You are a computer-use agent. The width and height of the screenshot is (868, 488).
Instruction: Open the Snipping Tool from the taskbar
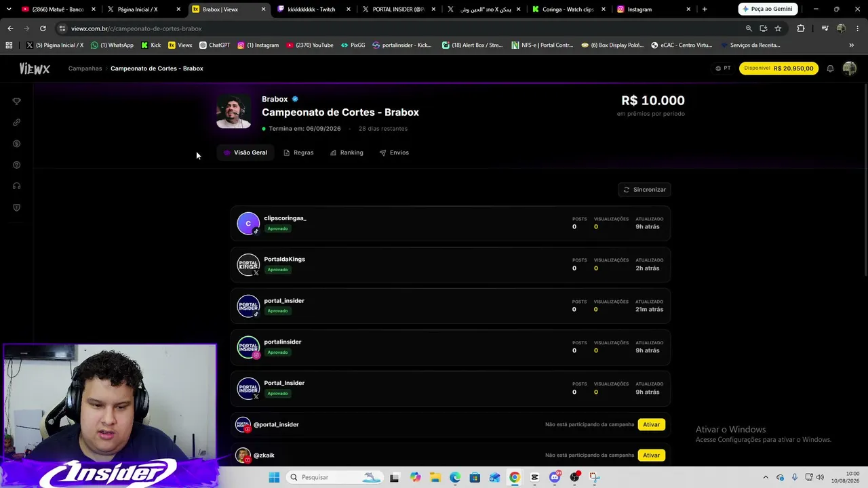coord(595,477)
